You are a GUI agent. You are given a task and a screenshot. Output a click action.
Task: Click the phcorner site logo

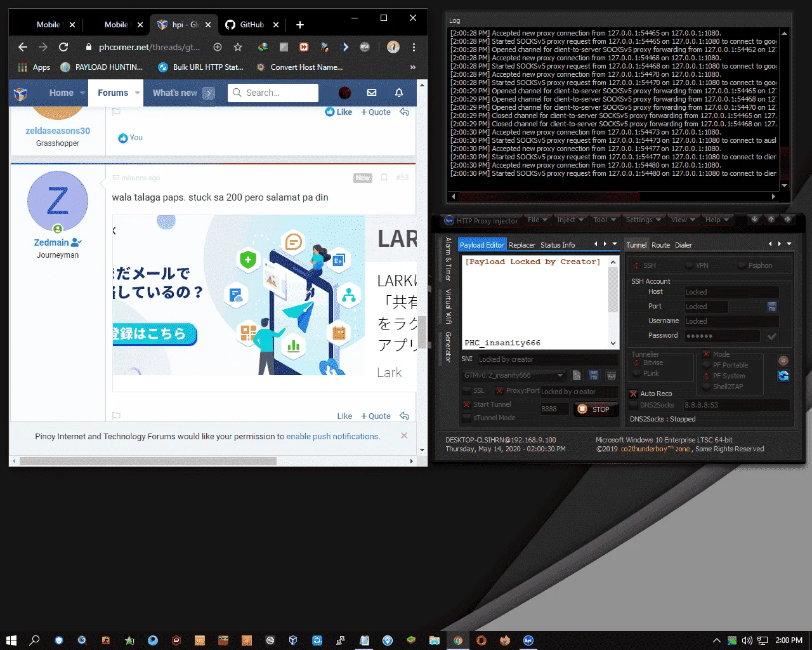pyautogui.click(x=21, y=94)
